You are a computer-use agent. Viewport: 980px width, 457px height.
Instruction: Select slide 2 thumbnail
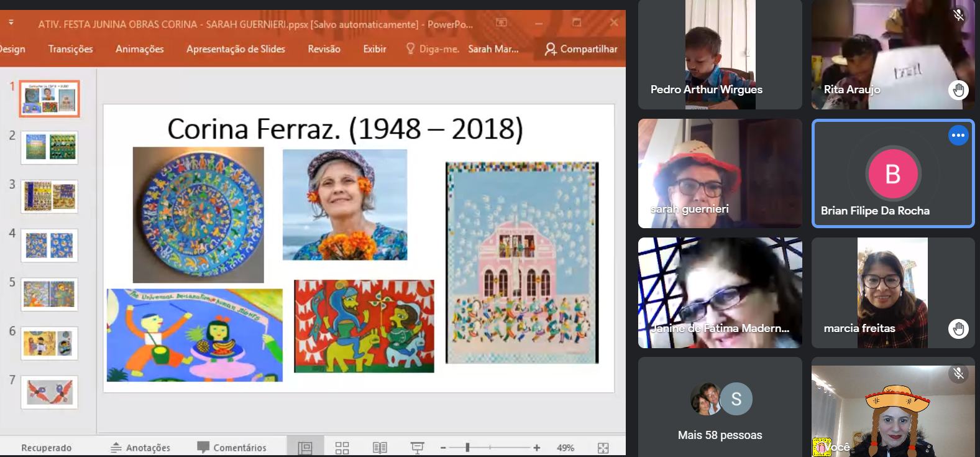point(49,147)
